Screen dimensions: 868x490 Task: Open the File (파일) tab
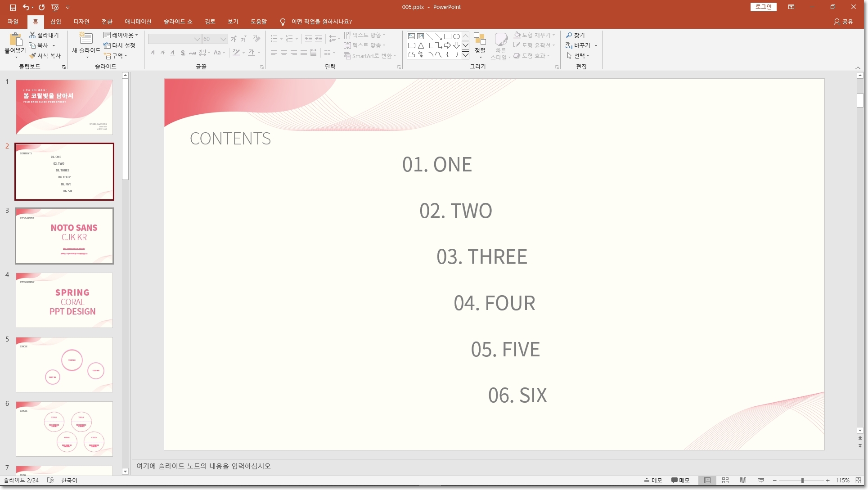tap(13, 22)
